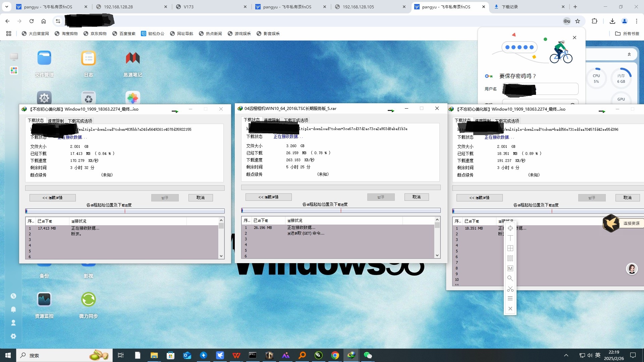This screenshot has height=362, width=644.
Task: Cancel the rar file download
Action: click(x=417, y=197)
